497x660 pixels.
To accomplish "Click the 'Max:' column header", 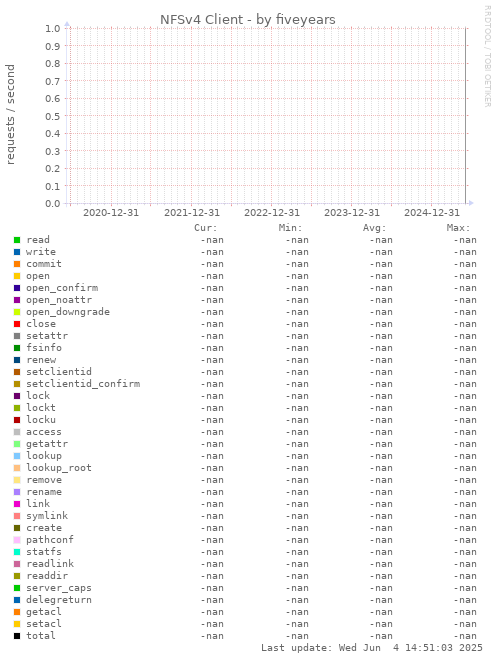I will [459, 228].
